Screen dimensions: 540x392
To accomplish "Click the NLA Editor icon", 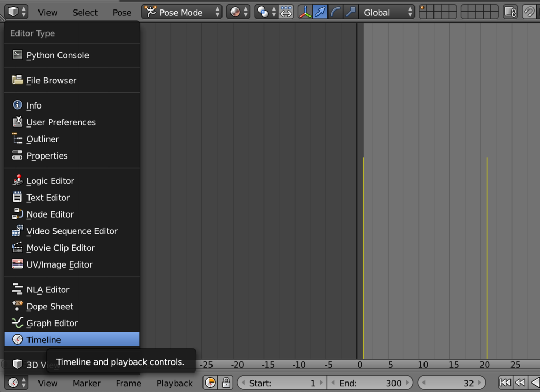I will point(17,289).
